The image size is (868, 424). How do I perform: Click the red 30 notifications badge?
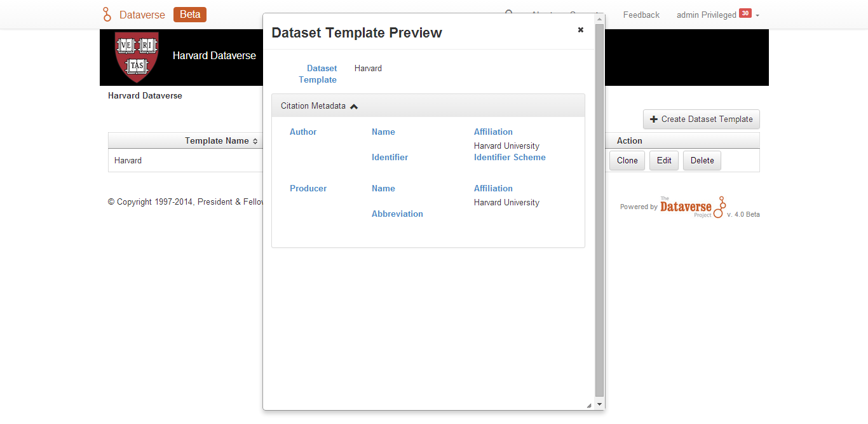coord(745,13)
